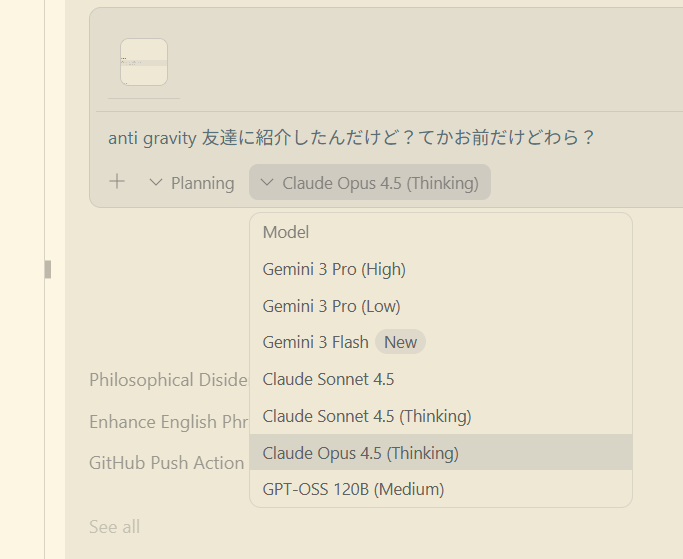This screenshot has width=683, height=559.
Task: Select Gemini 3 Pro (High) model
Action: (x=334, y=269)
